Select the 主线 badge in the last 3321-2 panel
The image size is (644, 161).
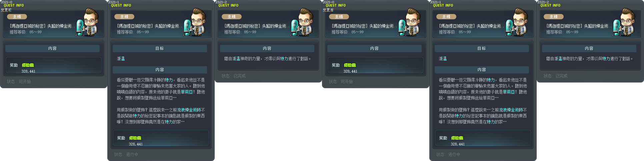click(554, 17)
